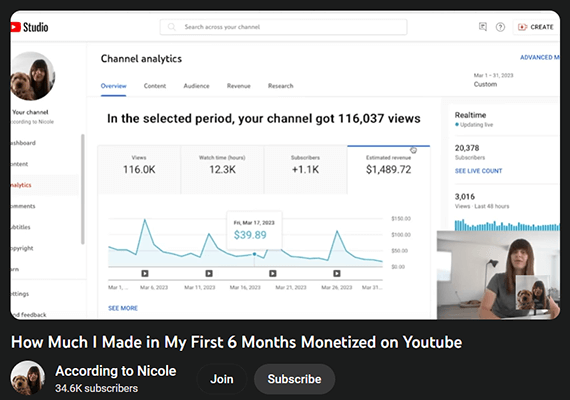Screen dimensions: 570x400
Task: Click the search magnifier icon
Action: [x=172, y=27]
